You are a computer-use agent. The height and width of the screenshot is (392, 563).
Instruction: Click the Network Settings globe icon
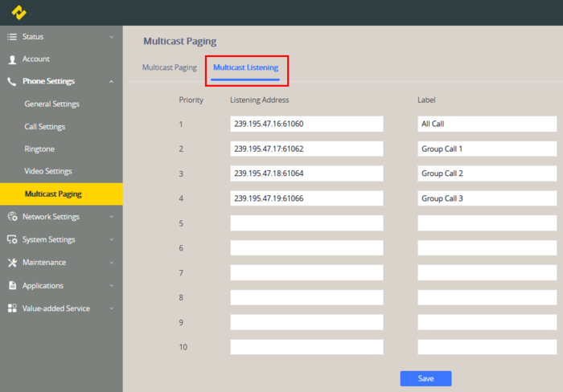click(12, 217)
